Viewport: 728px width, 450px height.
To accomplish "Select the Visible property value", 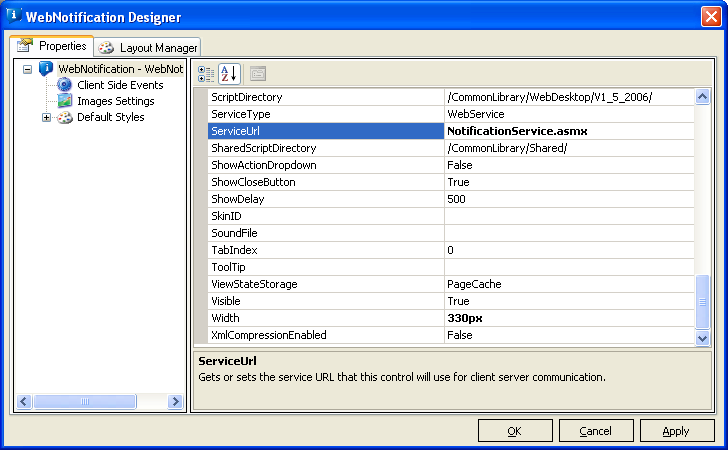I will [567, 301].
